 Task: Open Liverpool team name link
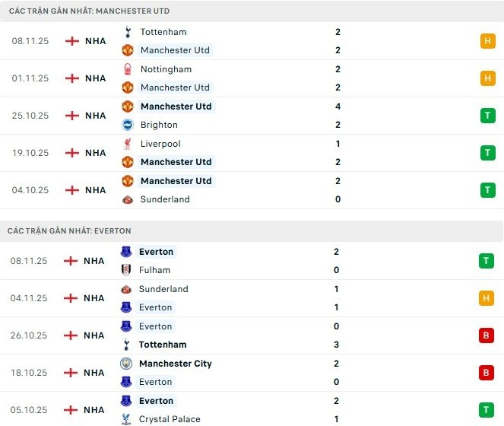click(159, 144)
